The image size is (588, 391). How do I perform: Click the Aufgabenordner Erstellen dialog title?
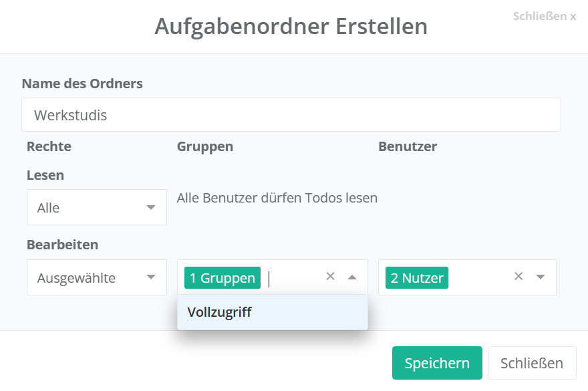point(291,26)
